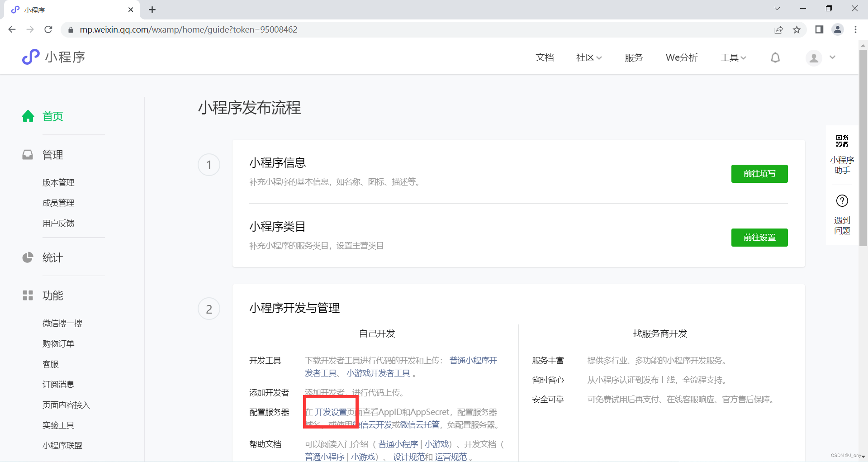
Task: Open 实验工具 in the sidebar
Action: point(58,425)
